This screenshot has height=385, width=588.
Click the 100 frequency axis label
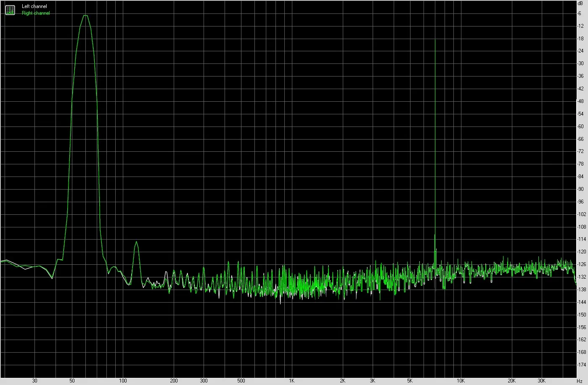(x=123, y=381)
